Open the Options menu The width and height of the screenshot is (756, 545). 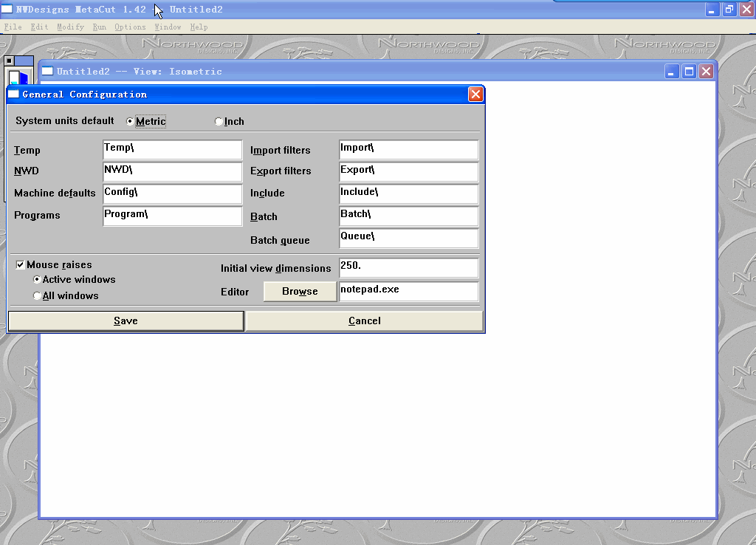click(x=130, y=27)
